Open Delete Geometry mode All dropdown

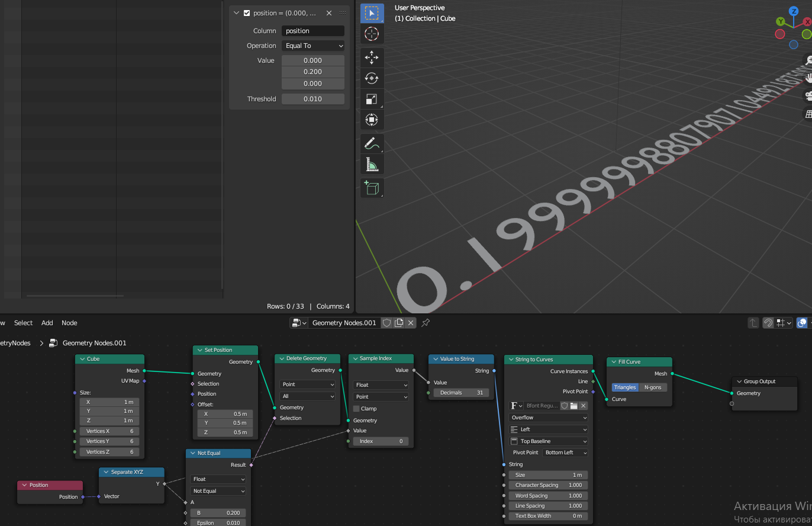click(x=308, y=396)
